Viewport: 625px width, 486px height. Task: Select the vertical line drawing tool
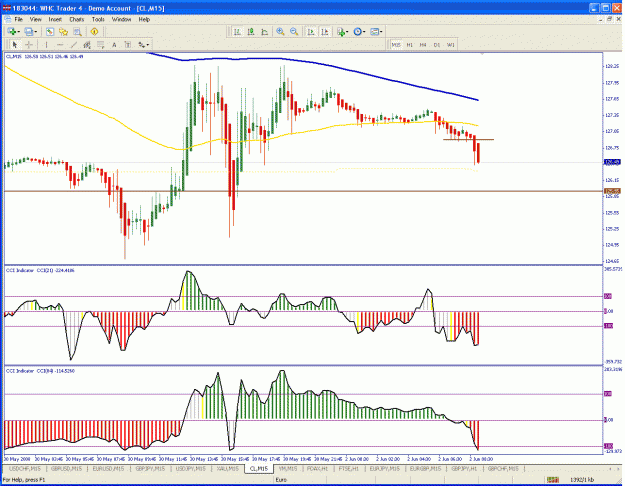click(46, 45)
